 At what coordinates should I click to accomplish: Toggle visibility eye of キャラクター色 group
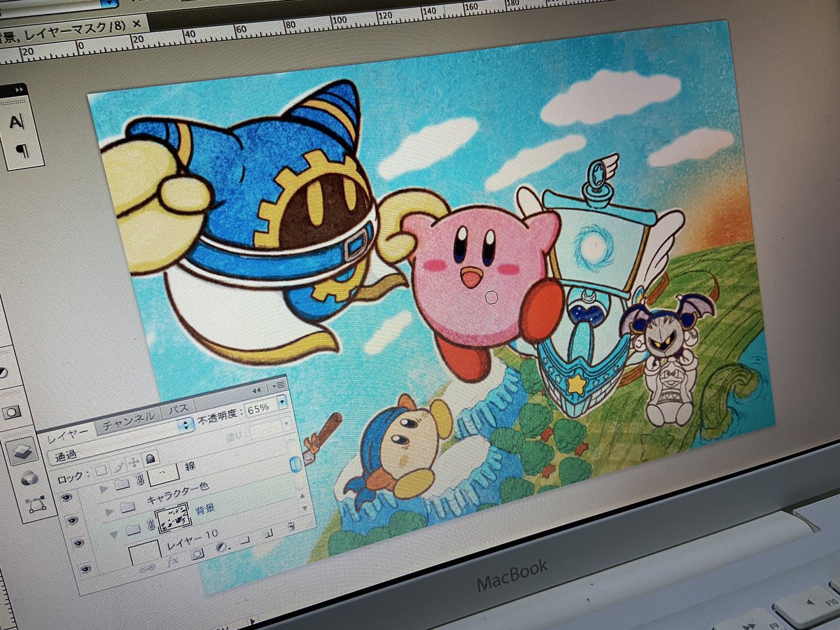point(73,520)
